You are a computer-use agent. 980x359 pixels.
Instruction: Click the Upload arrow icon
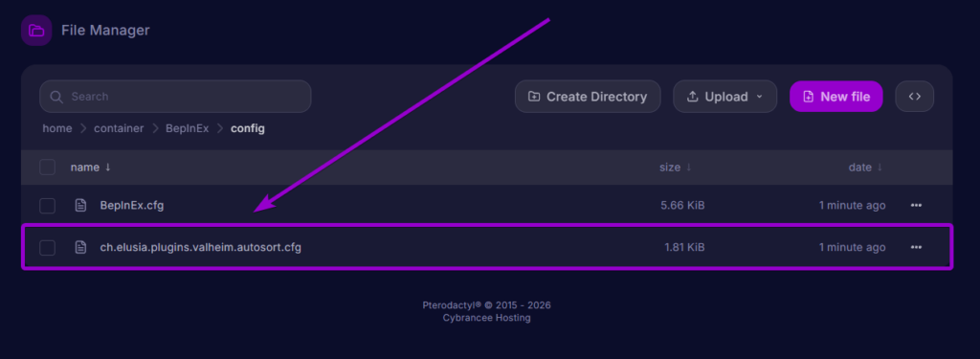coord(692,97)
